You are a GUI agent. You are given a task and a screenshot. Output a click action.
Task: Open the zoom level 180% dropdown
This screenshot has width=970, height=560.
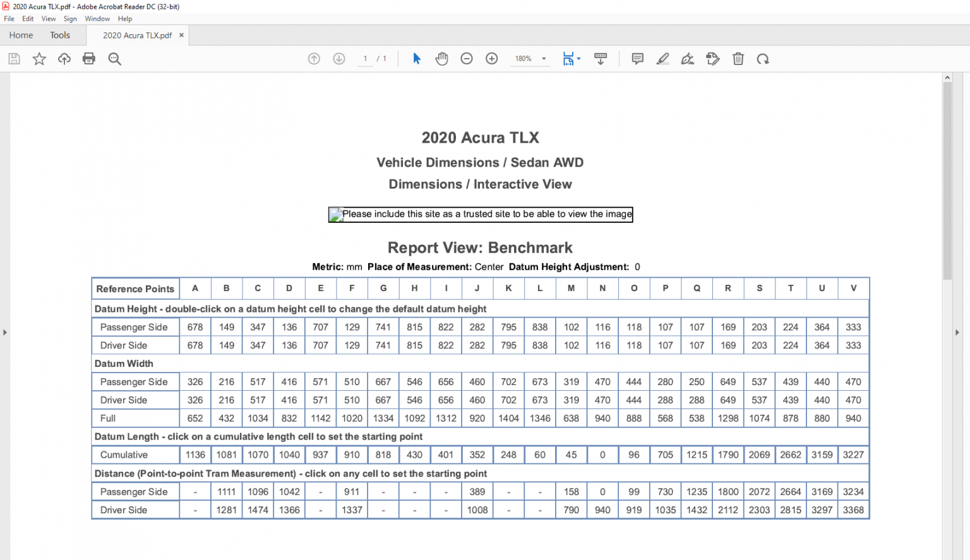pos(530,58)
